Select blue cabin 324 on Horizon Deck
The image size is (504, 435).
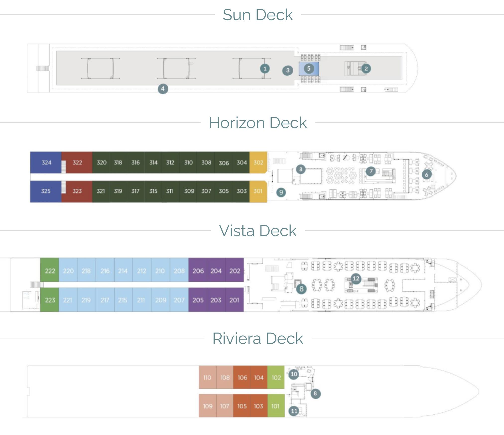46,163
